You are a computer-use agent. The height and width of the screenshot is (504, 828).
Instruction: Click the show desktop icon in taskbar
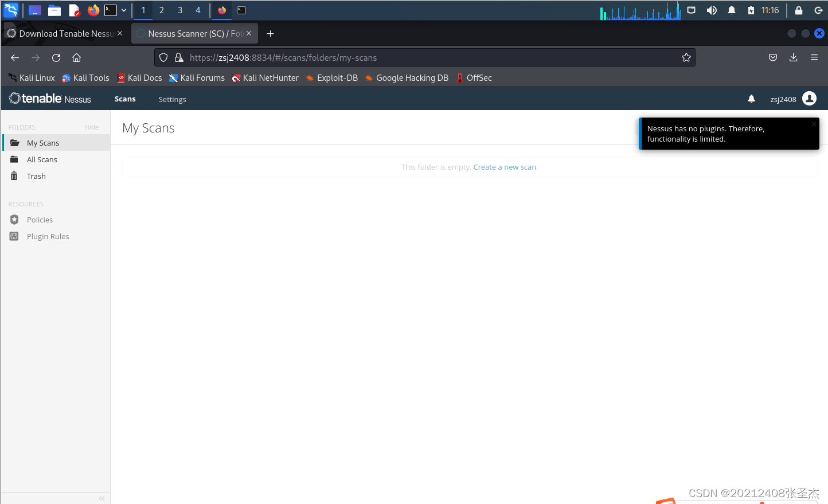pos(35,10)
